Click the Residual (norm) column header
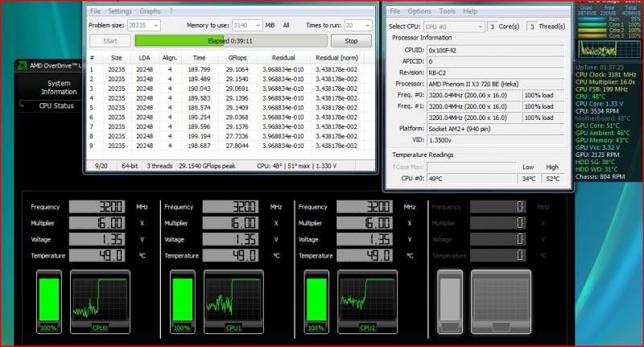 pyautogui.click(x=336, y=58)
